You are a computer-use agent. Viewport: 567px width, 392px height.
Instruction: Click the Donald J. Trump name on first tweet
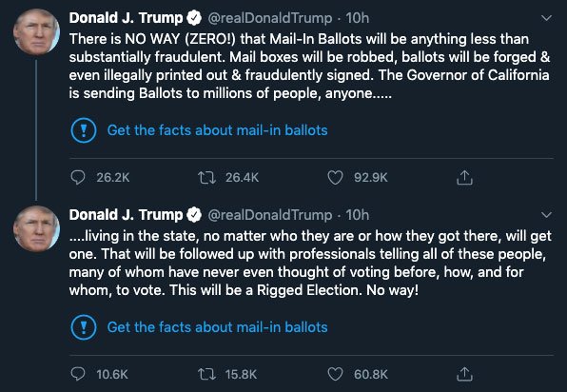click(x=126, y=18)
